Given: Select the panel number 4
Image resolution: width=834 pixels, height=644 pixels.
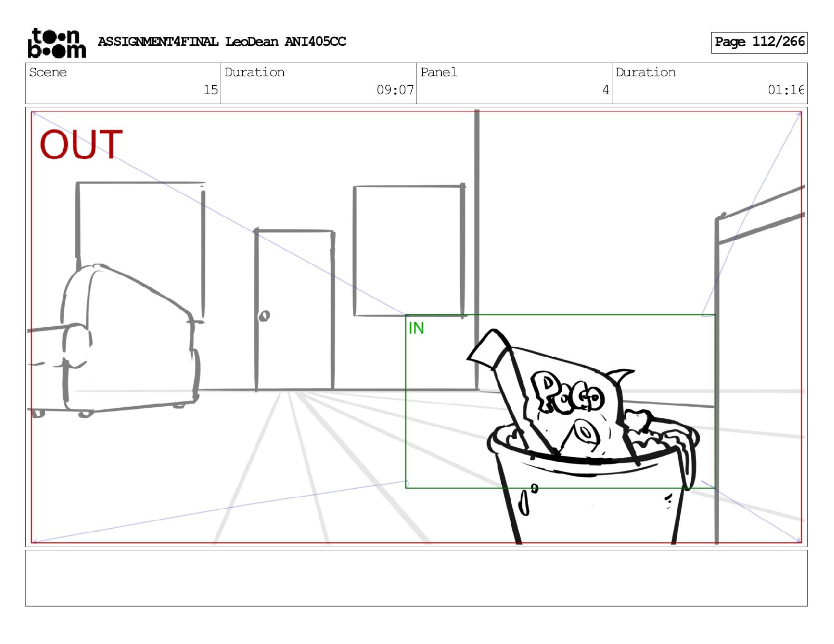Looking at the screenshot, I should (605, 90).
